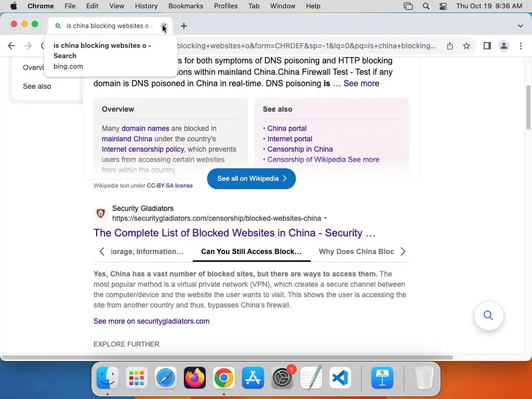Viewport: 532px width, 399px height.
Task: Open Spotlight search in menu bar
Action: (426, 6)
